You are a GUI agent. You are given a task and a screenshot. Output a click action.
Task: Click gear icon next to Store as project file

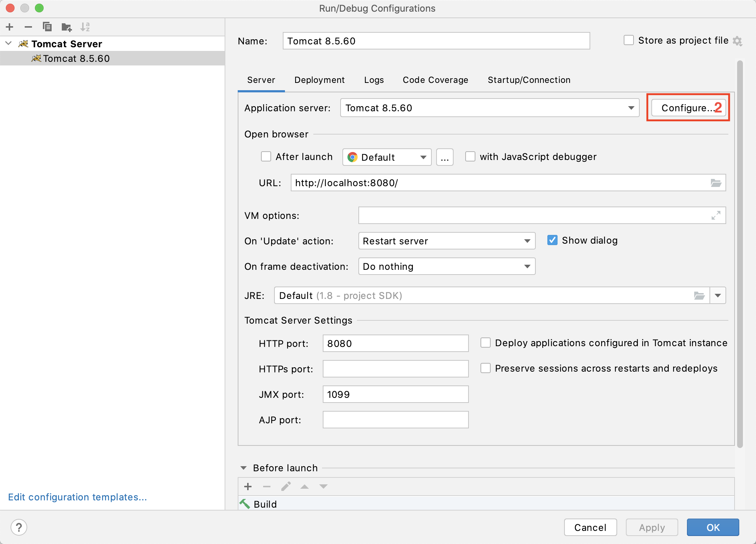[737, 41]
